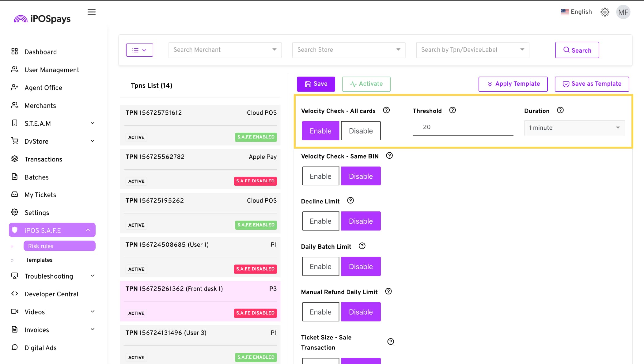This screenshot has height=364, width=644.
Task: Enable Velocity Check - Same BIN
Action: [320, 176]
